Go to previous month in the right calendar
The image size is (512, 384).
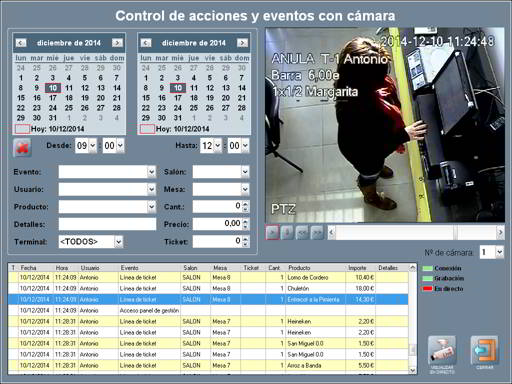coord(146,43)
